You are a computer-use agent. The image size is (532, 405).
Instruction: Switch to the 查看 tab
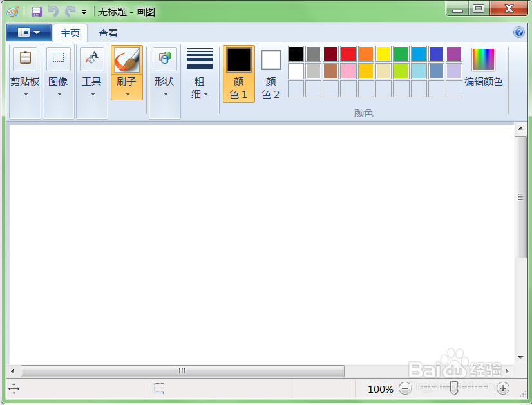pyautogui.click(x=108, y=33)
